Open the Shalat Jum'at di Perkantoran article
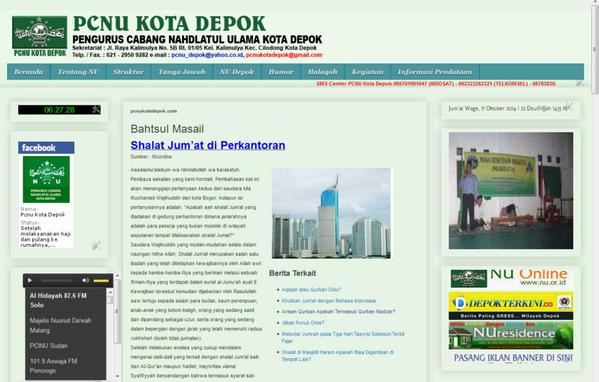Viewport: 599px width, 382px height. point(208,145)
